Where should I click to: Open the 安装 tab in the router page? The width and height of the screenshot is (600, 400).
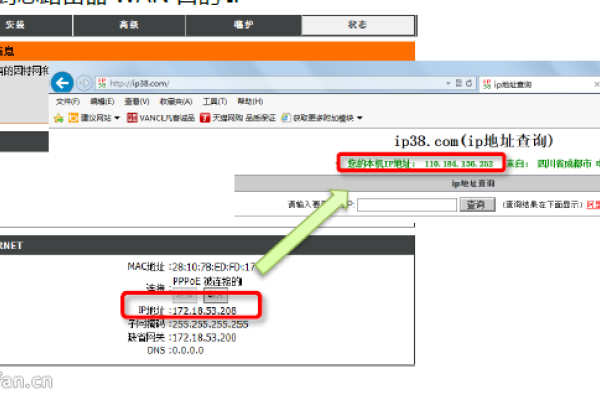pyautogui.click(x=34, y=25)
